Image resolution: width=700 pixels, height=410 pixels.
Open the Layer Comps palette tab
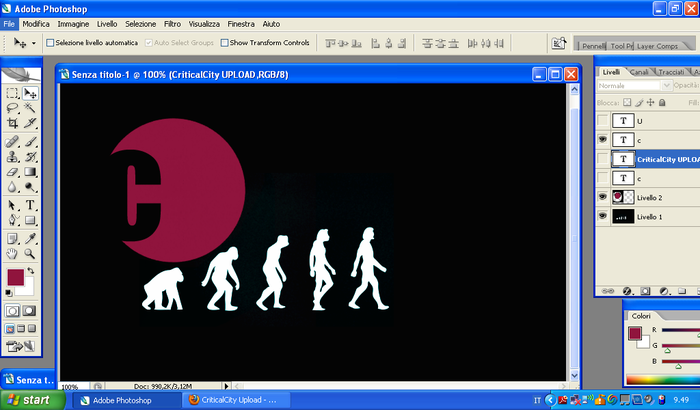coord(657,46)
